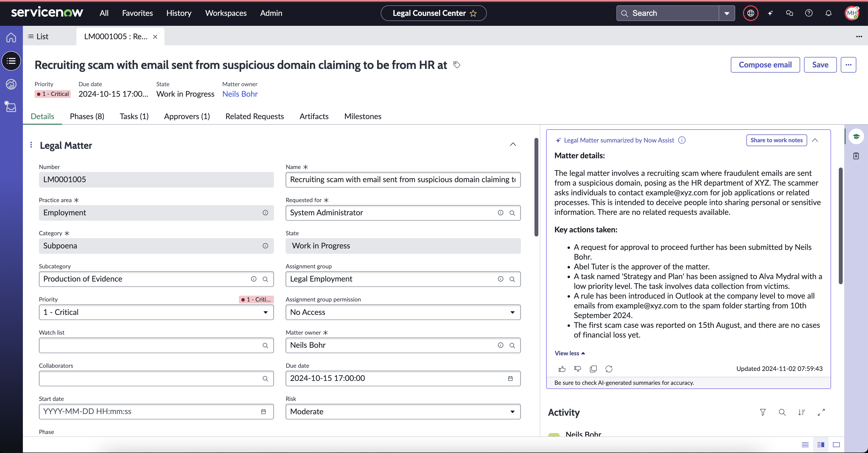Click the Compose email button
This screenshot has width=868, height=453.
765,65
